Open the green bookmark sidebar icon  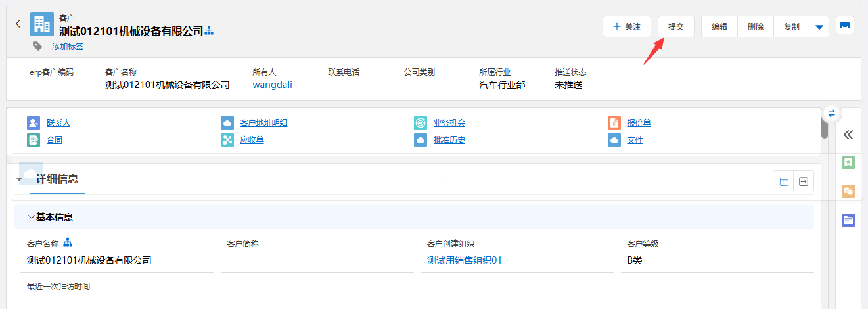coord(848,162)
